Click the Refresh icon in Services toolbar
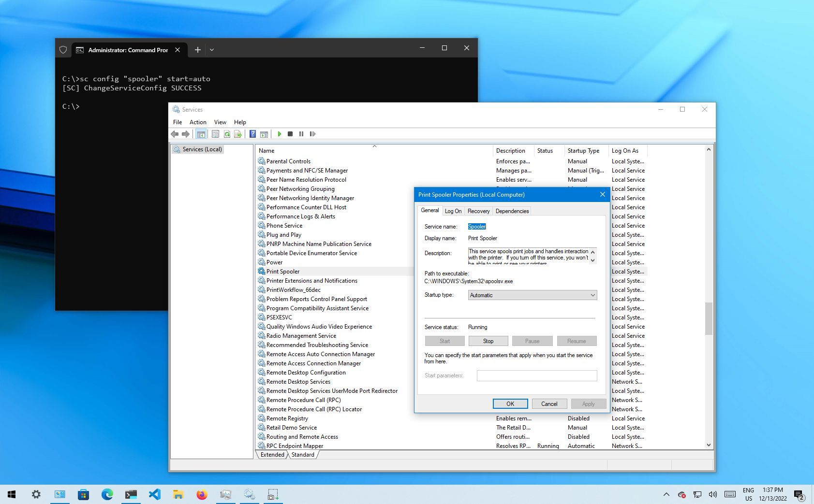The width and height of the screenshot is (814, 504). pyautogui.click(x=227, y=134)
